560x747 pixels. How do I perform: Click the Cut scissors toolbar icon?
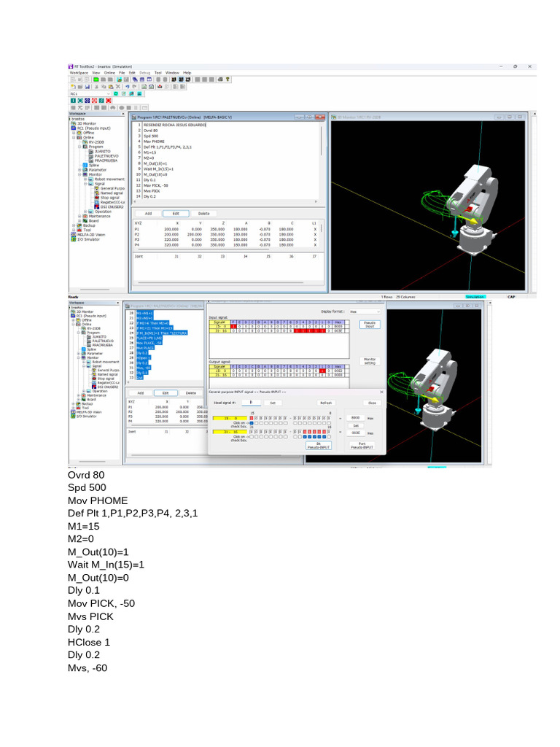[x=97, y=87]
